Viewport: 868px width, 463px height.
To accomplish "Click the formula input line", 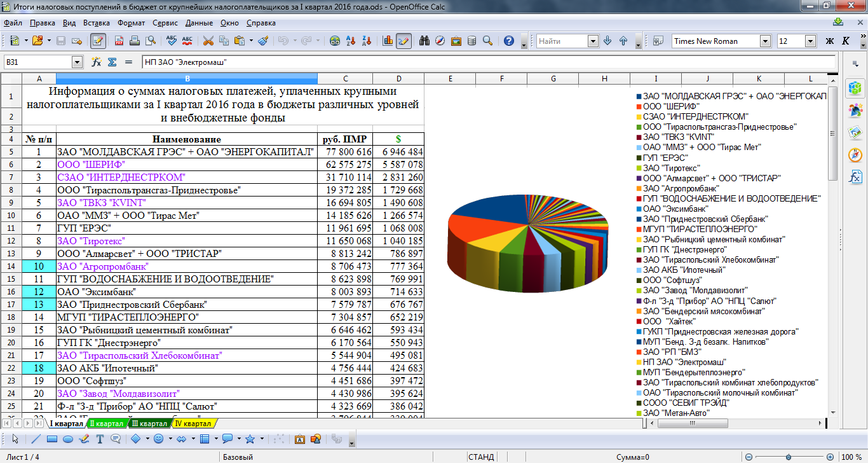I will pos(488,62).
